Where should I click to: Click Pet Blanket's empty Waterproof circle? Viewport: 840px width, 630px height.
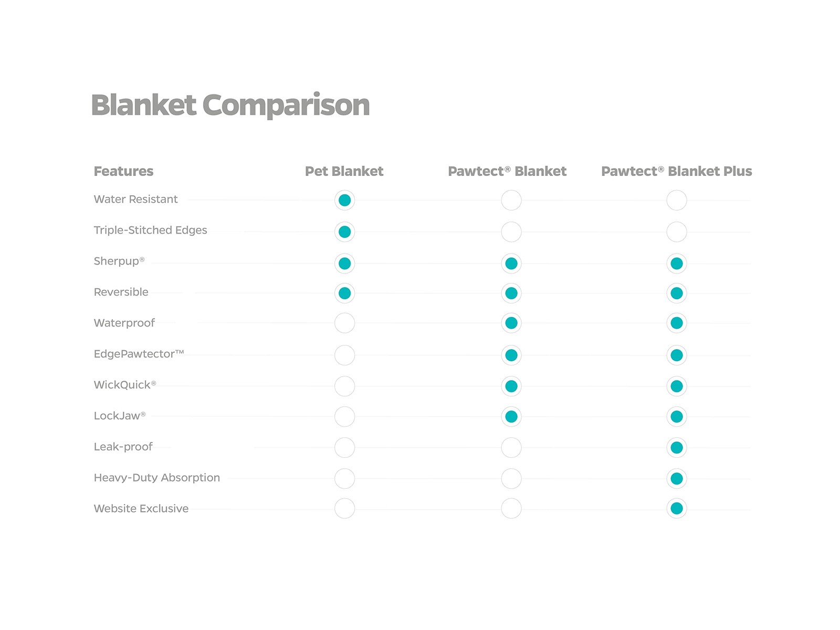coord(344,323)
